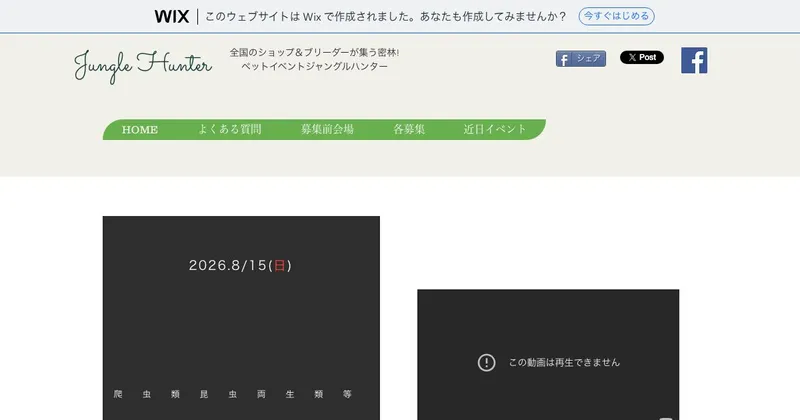
Task: Click the red 日 weekday marker
Action: (280, 265)
